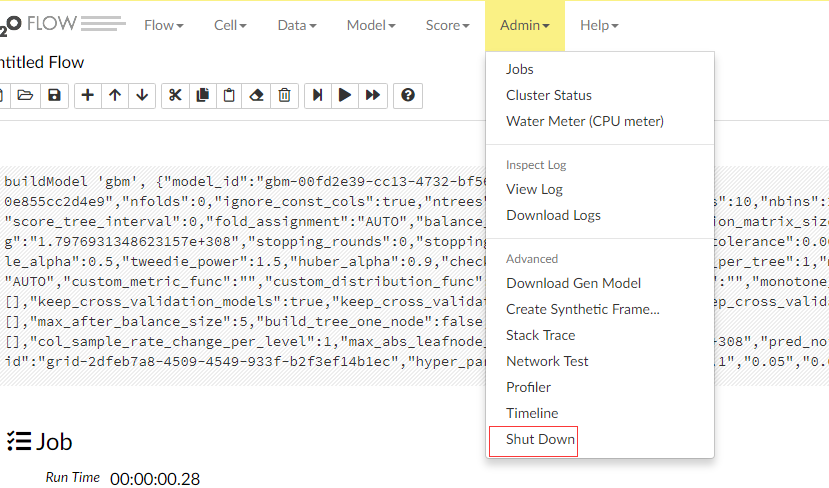
Task: Click the Run Time value 00:00:00.28
Action: pos(155,479)
